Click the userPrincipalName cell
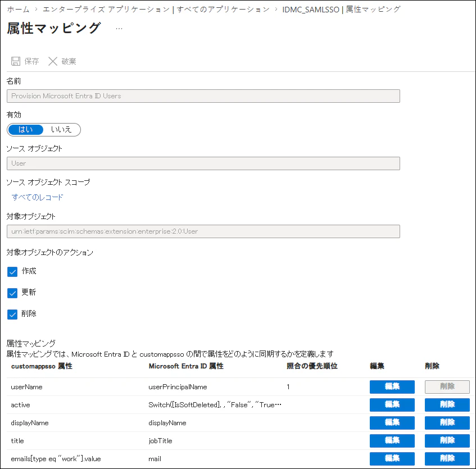The height and width of the screenshot is (469, 476). (x=178, y=387)
